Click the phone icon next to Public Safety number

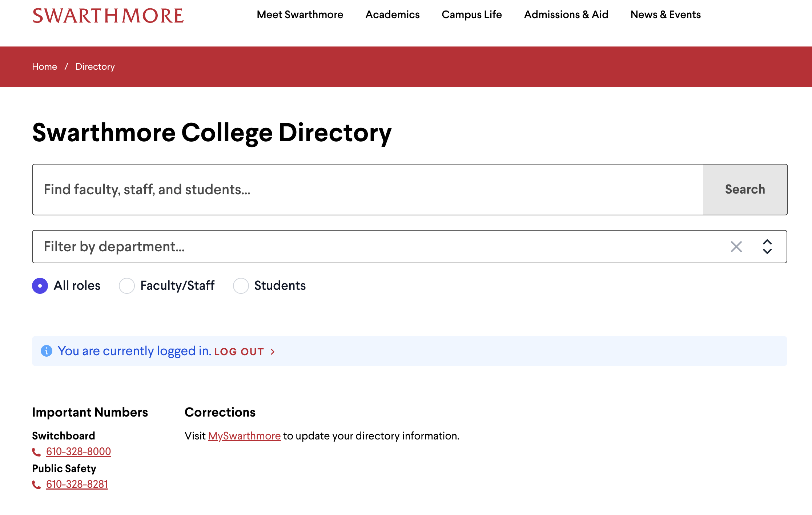click(36, 484)
